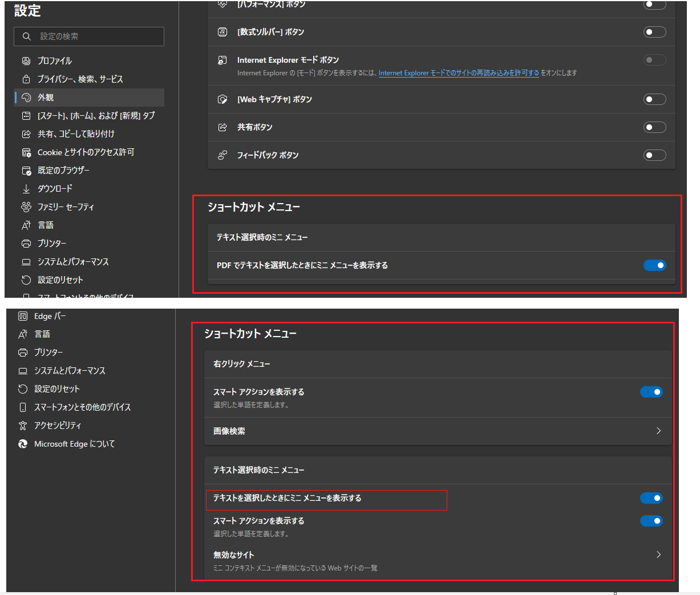700x595 pixels.
Task: Turn off テキストを選択したときにミニ メニューを表示する switch
Action: pos(652,498)
